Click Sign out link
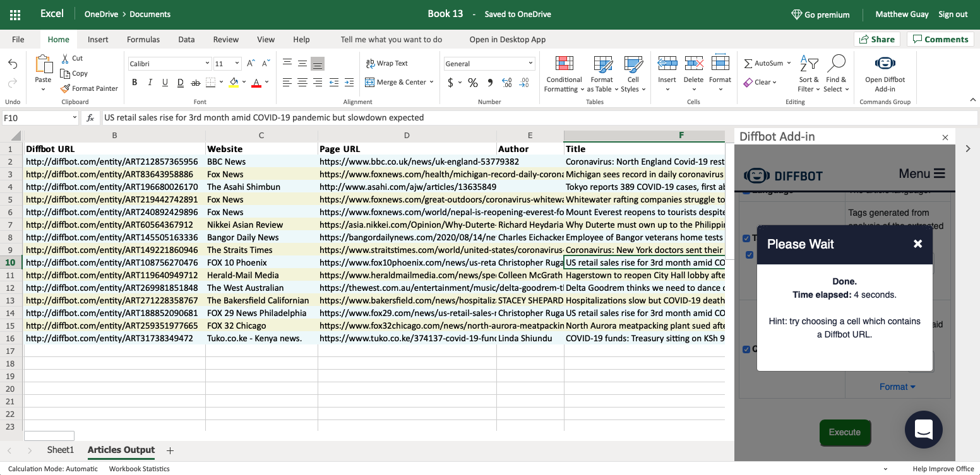 point(953,15)
